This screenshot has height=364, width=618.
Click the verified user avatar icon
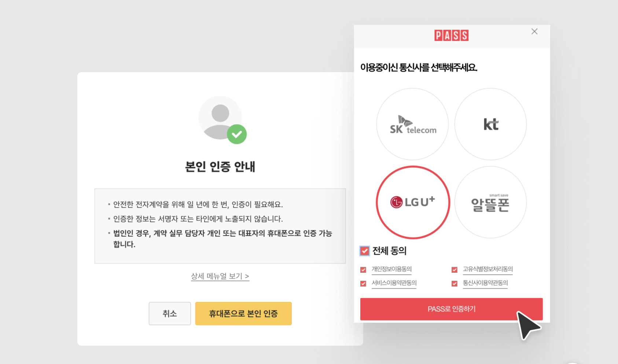click(x=222, y=120)
